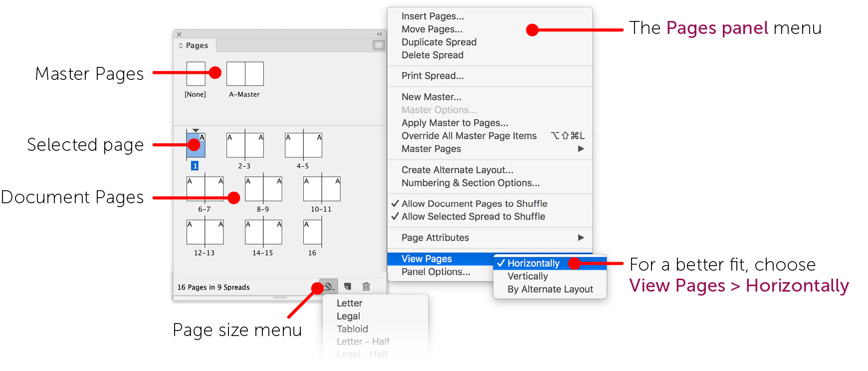
Task: Select spread 4-5 thumbnail
Action: (x=303, y=145)
